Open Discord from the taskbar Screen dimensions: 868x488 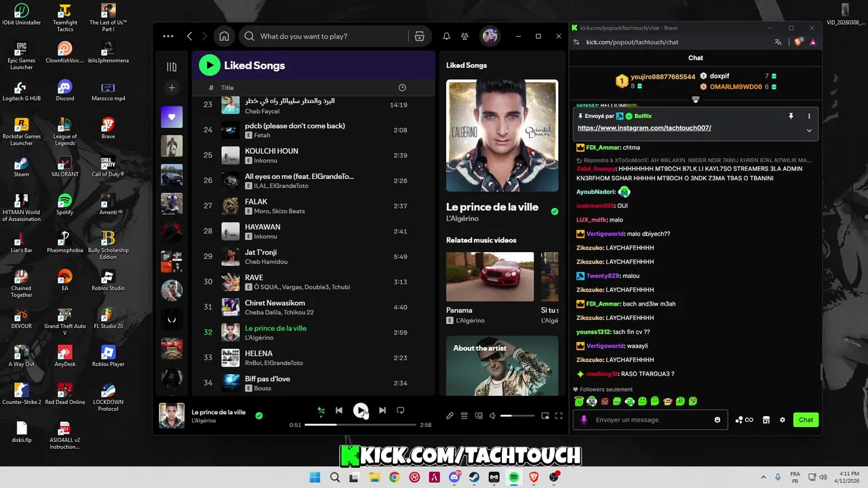tap(454, 477)
